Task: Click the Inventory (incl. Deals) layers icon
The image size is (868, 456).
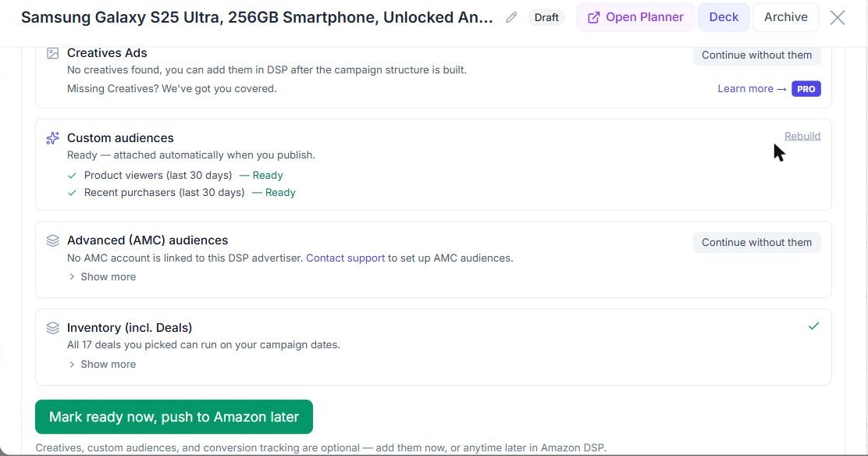Action: [x=52, y=328]
